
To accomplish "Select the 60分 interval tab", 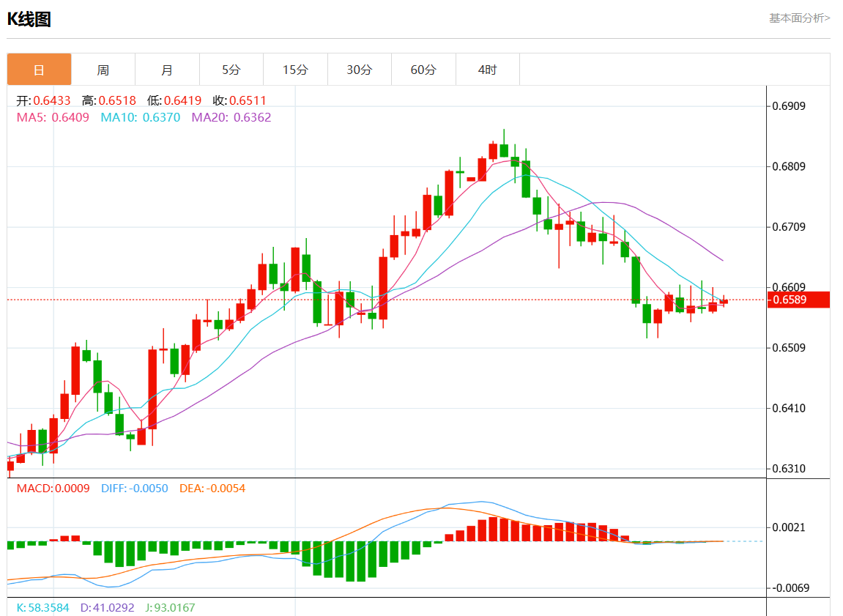I will point(423,70).
